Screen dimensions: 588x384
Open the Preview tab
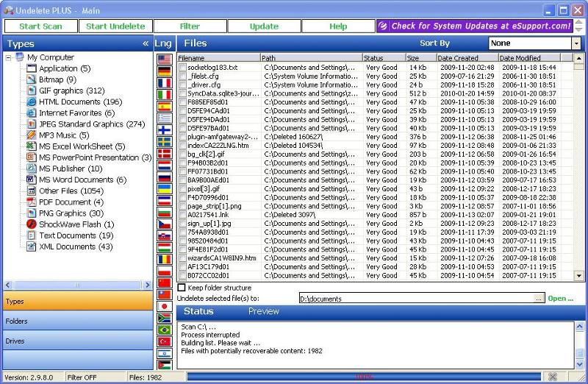(264, 311)
